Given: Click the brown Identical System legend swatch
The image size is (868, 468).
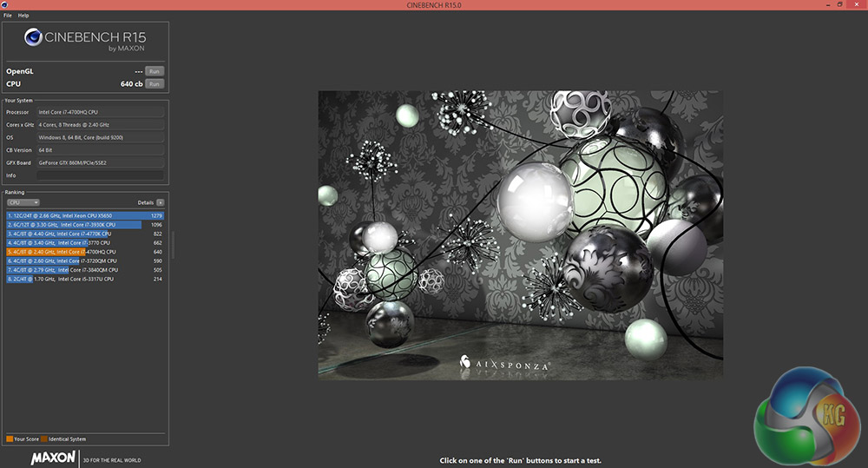Looking at the screenshot, I should point(44,439).
